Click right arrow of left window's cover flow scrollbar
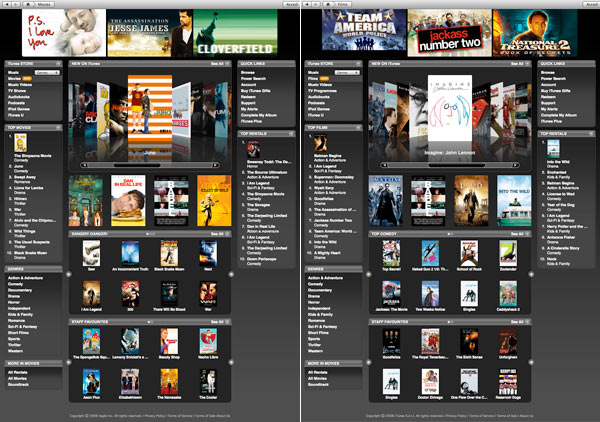This screenshot has width=600, height=422. click(215, 165)
